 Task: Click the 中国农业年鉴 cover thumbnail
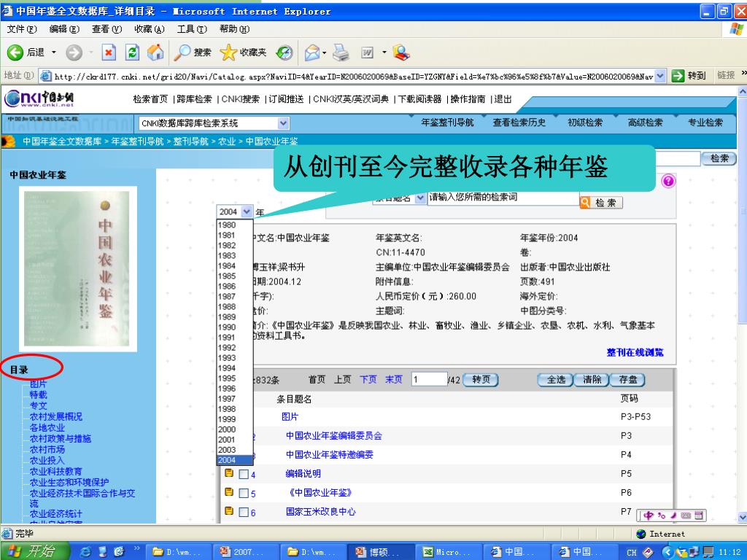tap(77, 269)
